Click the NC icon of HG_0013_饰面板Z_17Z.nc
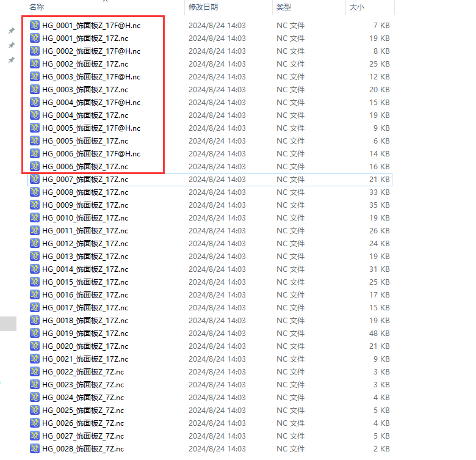Image resolution: width=476 pixels, height=460 pixels. 35,256
